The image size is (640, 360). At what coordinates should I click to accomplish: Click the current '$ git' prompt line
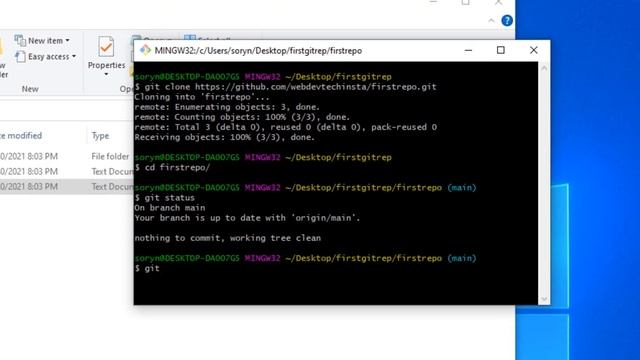tap(147, 268)
